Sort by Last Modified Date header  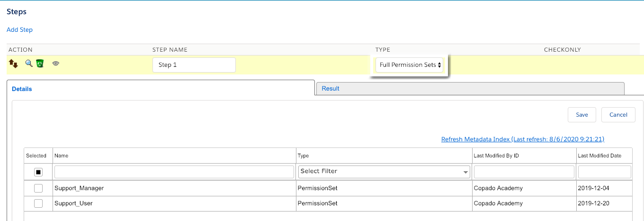pyautogui.click(x=605, y=156)
